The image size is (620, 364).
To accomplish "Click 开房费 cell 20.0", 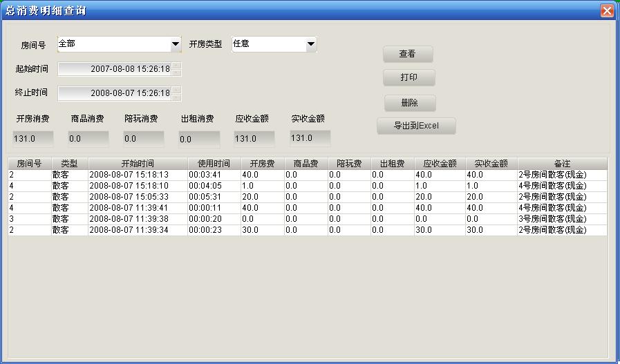I will pos(262,197).
